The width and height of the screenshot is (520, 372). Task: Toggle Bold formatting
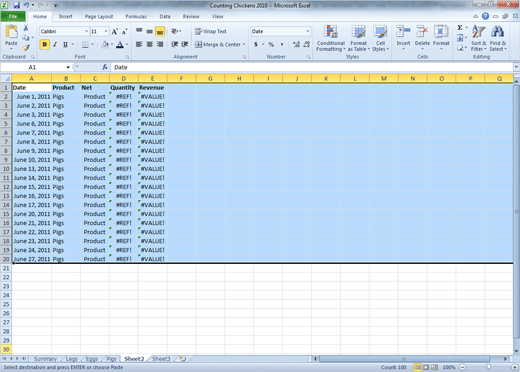[44, 44]
